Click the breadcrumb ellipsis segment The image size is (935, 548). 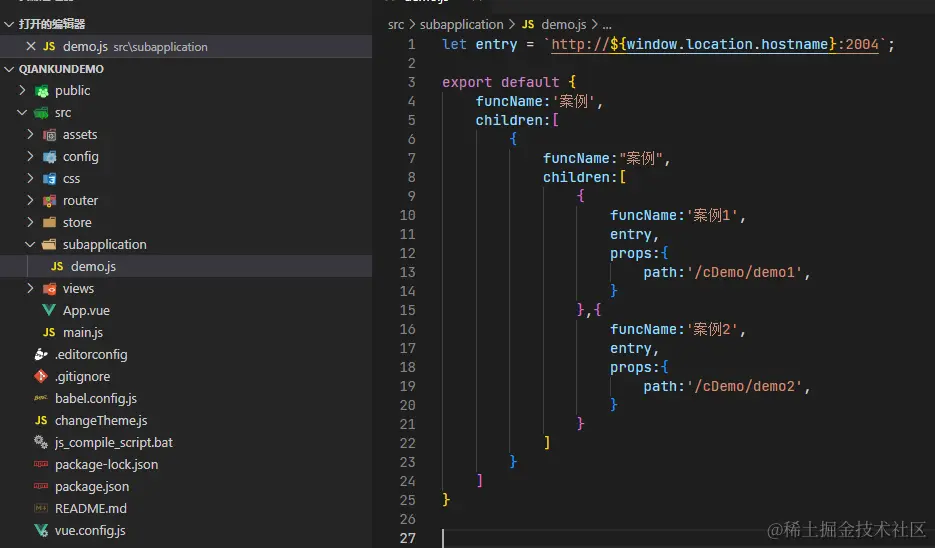pyautogui.click(x=607, y=25)
